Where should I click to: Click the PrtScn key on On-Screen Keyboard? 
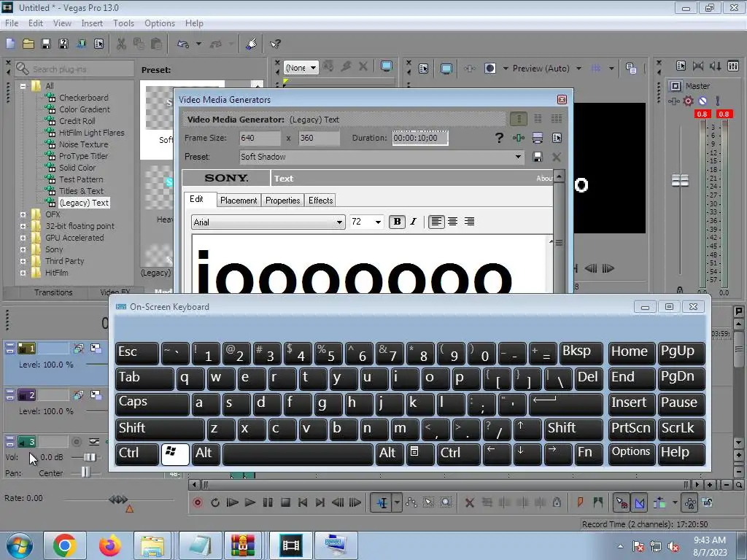631,429
